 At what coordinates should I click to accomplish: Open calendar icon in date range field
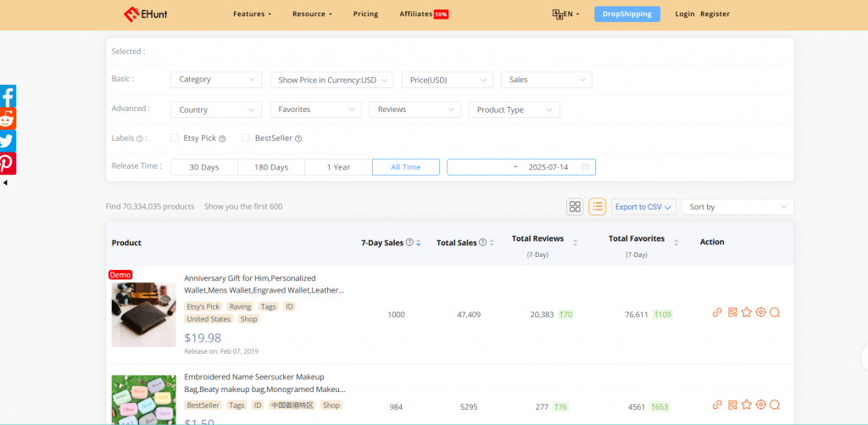coord(586,167)
